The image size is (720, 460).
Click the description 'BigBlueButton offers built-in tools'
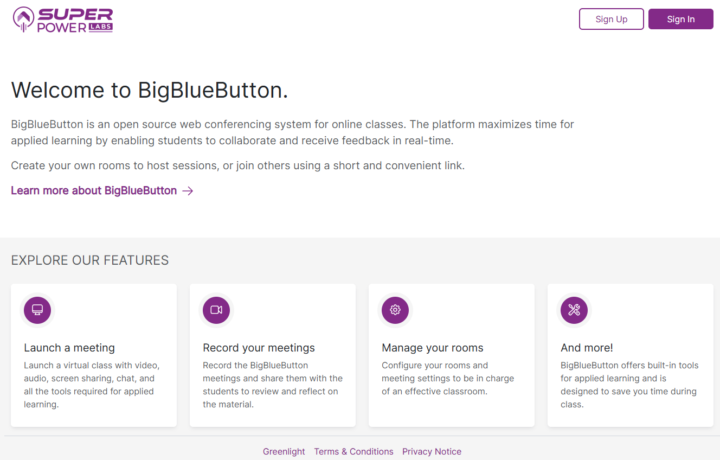pyautogui.click(x=629, y=385)
